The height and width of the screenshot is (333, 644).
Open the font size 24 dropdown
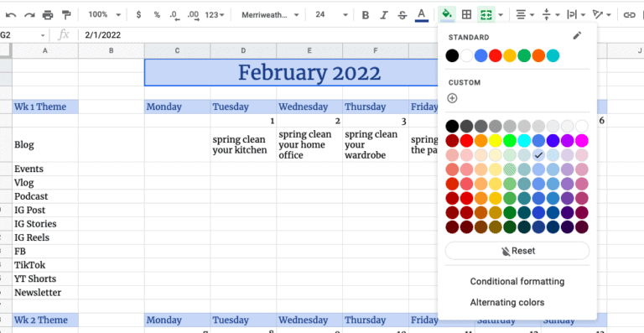pyautogui.click(x=331, y=15)
